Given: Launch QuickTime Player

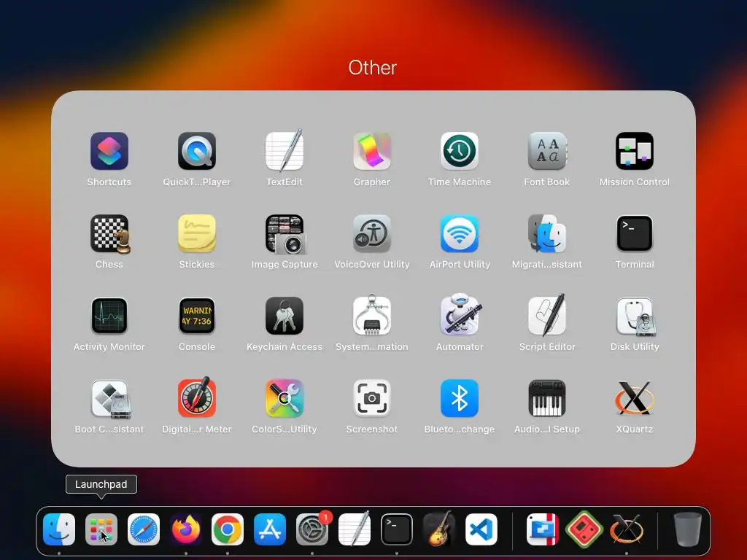Looking at the screenshot, I should click(197, 152).
